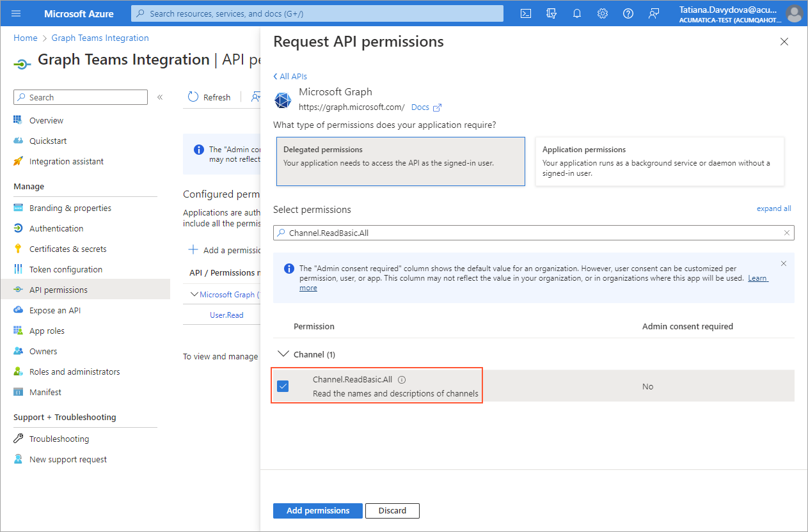Image resolution: width=808 pixels, height=532 pixels.
Task: Collapse the Channel permission group
Action: pos(282,354)
